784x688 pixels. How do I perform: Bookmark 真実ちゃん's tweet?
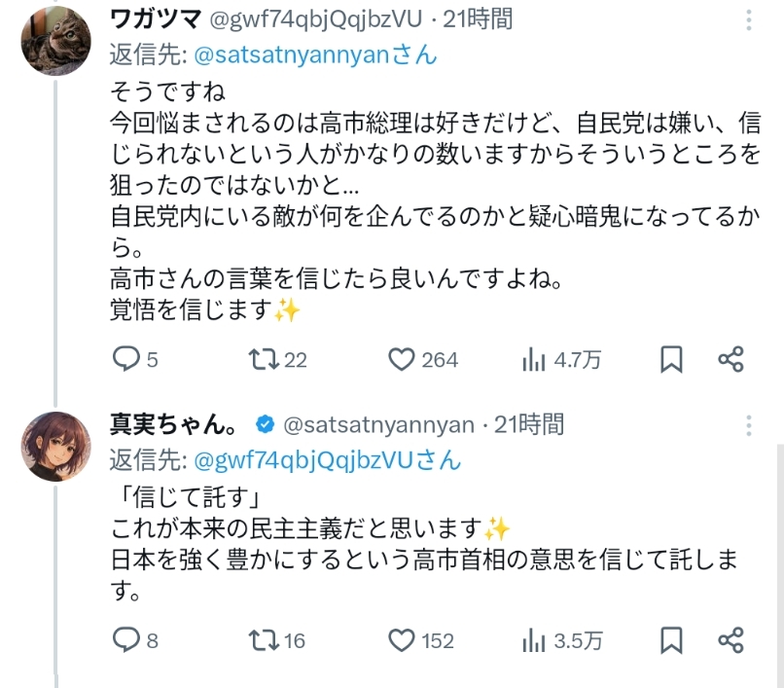671,639
